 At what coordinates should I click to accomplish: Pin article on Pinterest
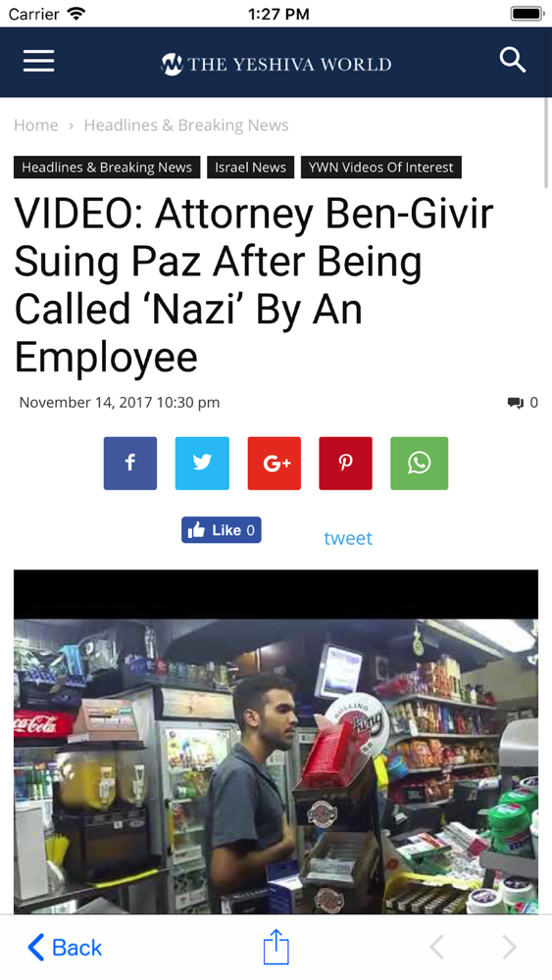coord(345,464)
